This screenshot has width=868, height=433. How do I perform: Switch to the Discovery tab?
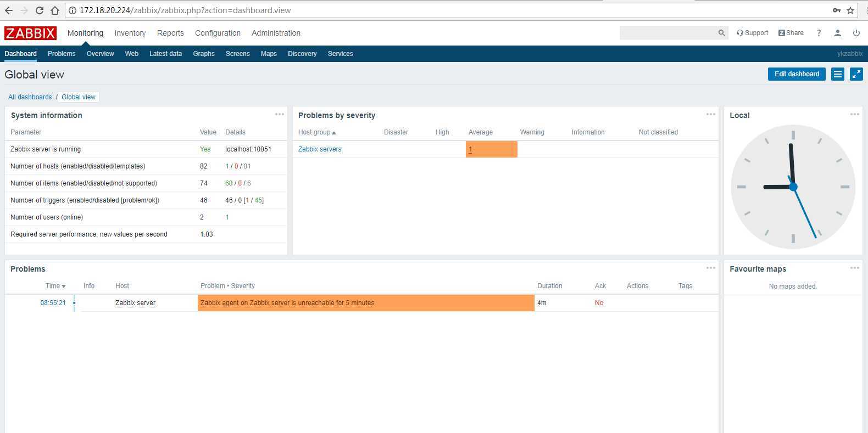[302, 54]
